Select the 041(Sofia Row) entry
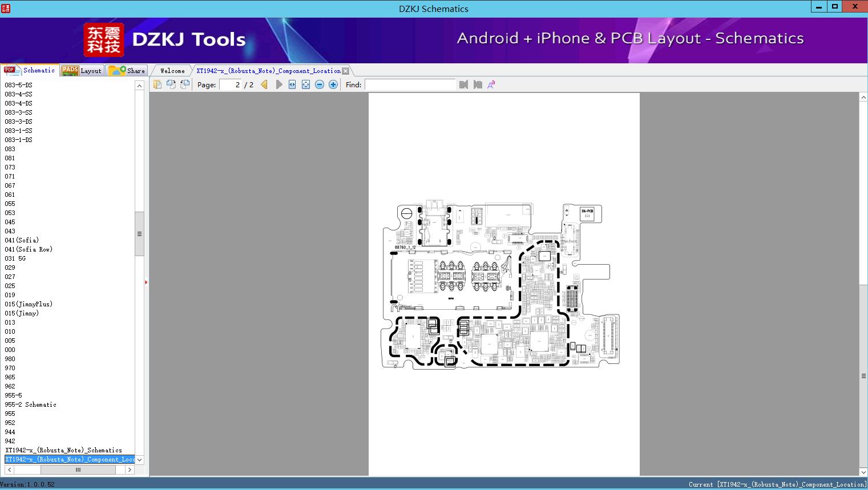Viewport: 868px width, 490px height. (29, 249)
